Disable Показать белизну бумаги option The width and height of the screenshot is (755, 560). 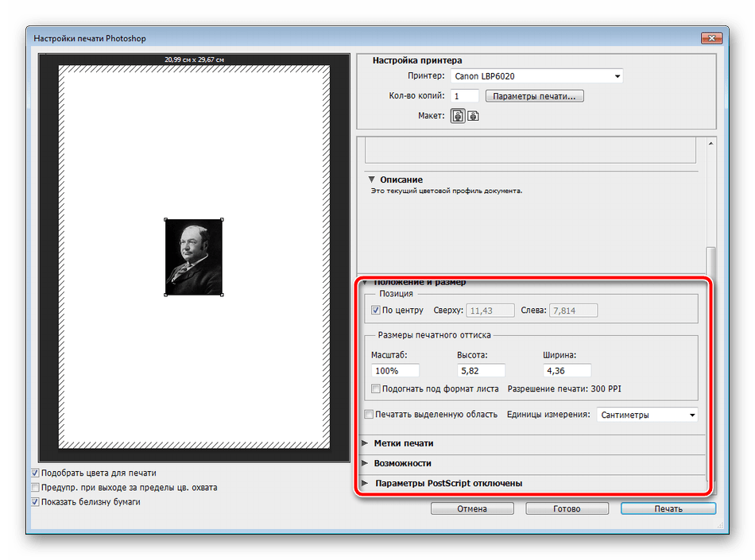click(35, 502)
